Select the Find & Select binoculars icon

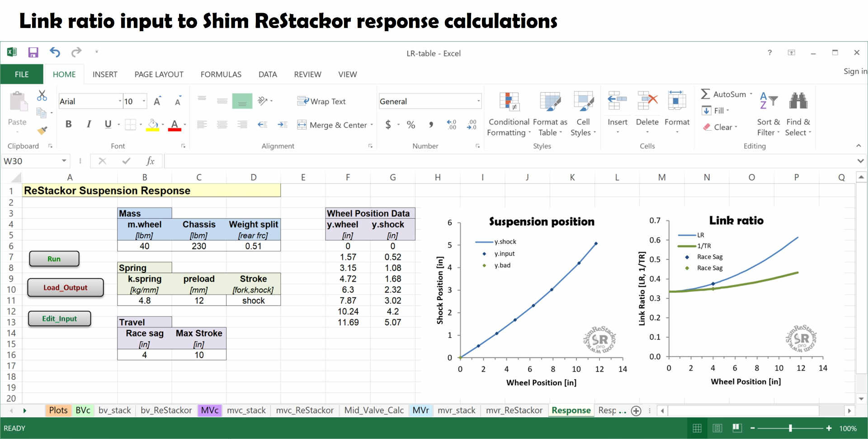pos(798,100)
